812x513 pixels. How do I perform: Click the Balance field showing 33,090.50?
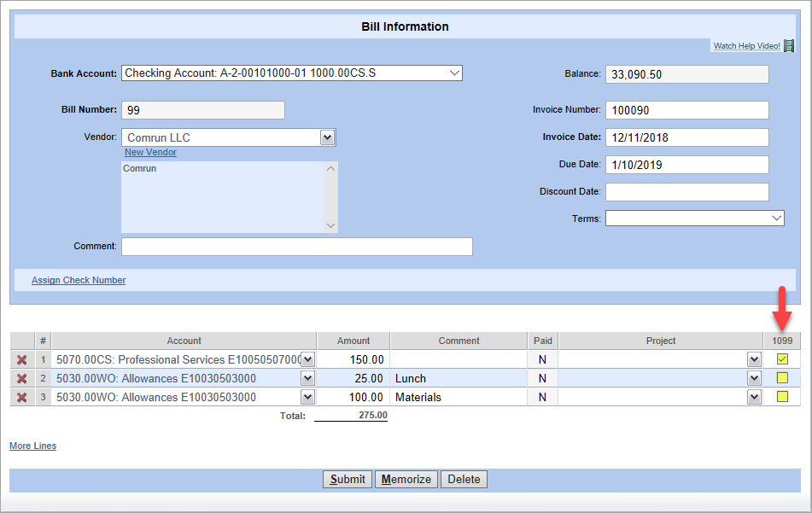687,74
